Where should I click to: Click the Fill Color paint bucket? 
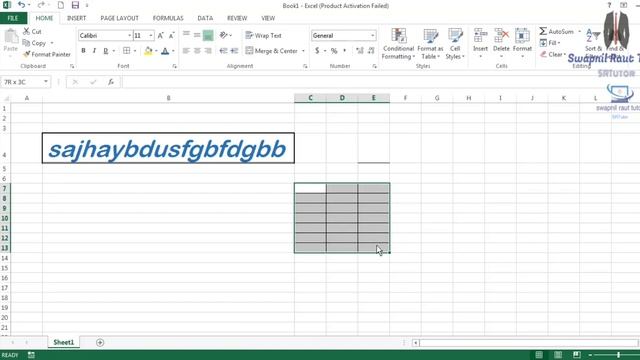[x=148, y=51]
